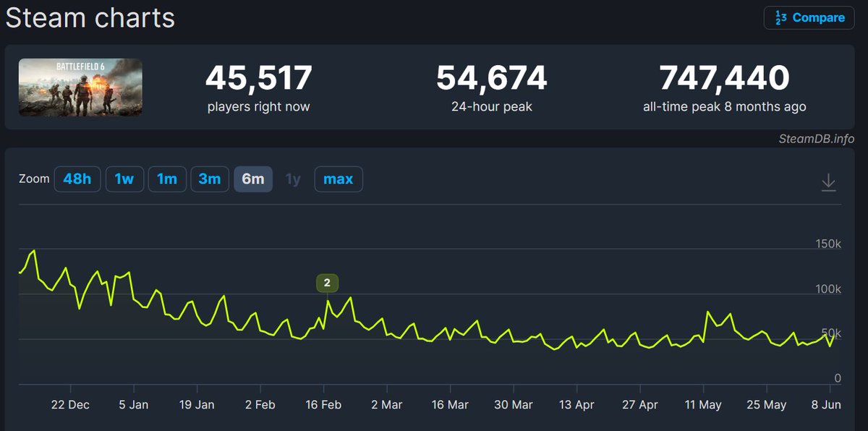Set chart zoom to 48h
This screenshot has height=431, width=868.
pyautogui.click(x=77, y=179)
